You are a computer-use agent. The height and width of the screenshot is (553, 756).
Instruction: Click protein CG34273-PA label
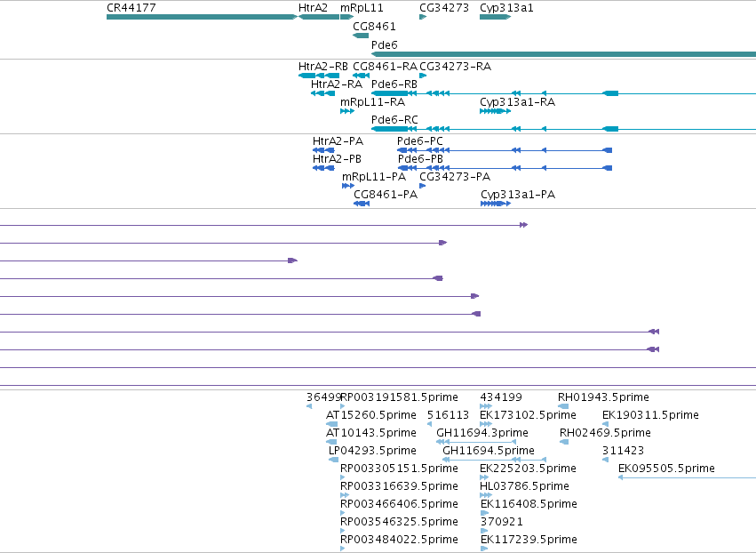455,177
